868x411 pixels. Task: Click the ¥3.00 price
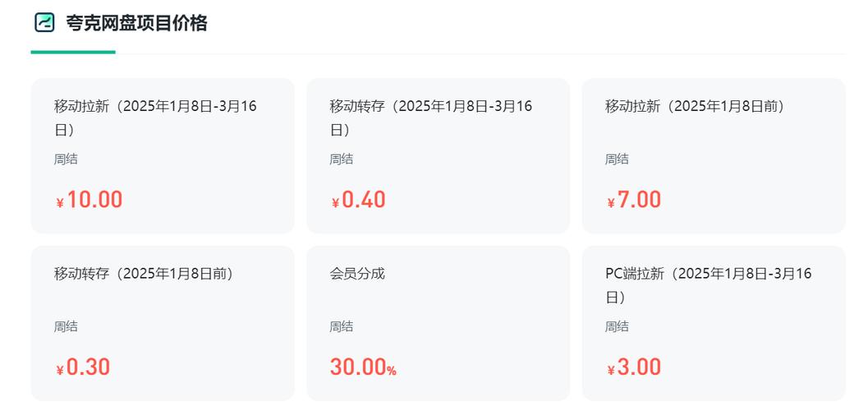(x=634, y=367)
